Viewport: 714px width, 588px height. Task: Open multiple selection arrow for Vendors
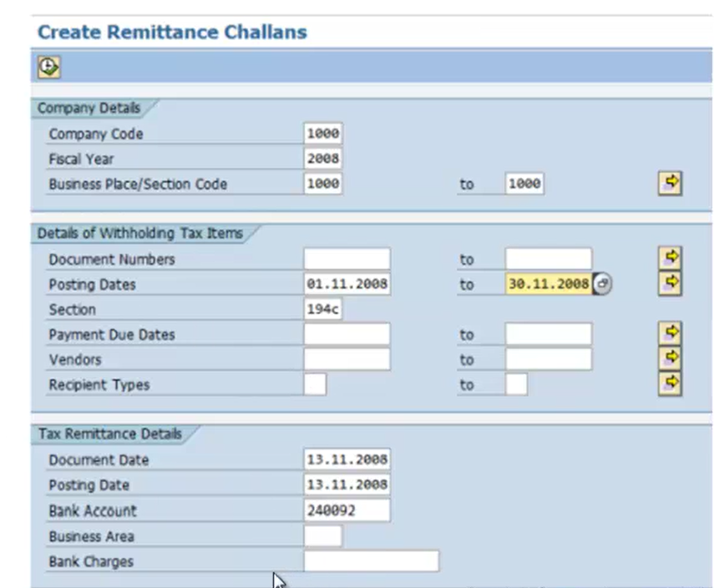pos(671,359)
